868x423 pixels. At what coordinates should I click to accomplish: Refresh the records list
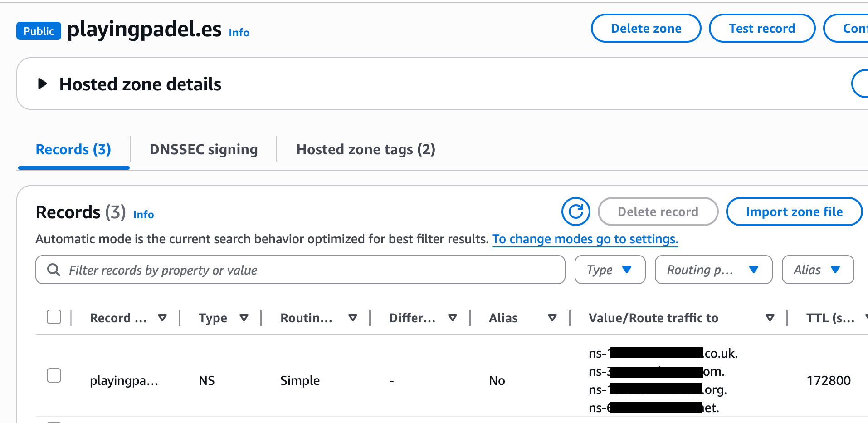click(575, 211)
